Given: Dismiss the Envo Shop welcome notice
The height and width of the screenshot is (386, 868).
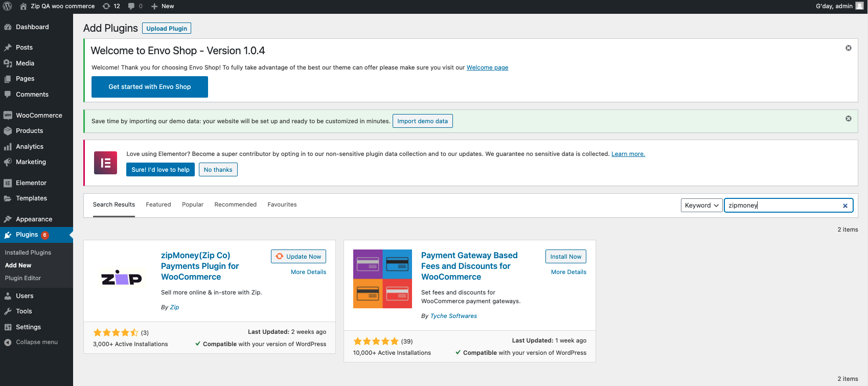Looking at the screenshot, I should pos(849,48).
